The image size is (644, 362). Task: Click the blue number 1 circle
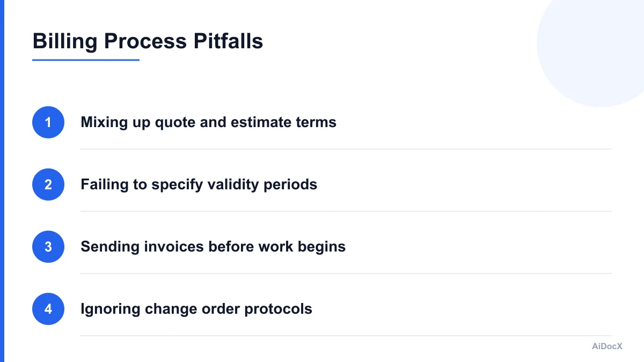(48, 122)
